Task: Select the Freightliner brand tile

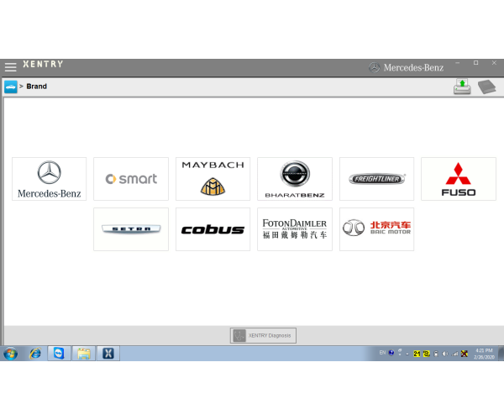Action: pyautogui.click(x=376, y=179)
